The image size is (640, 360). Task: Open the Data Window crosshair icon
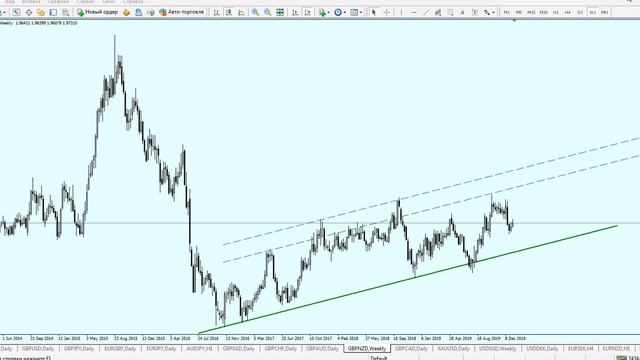[29, 13]
